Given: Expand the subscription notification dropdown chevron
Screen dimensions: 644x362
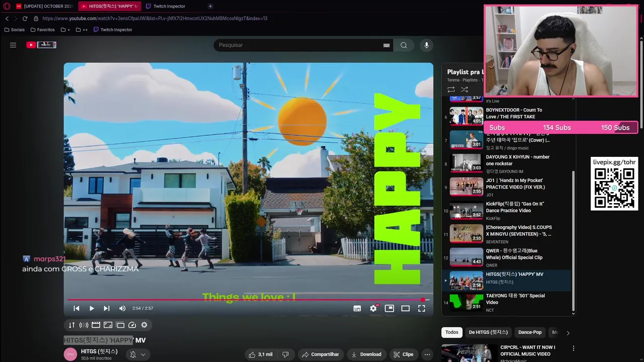Looking at the screenshot, I should pos(143,354).
